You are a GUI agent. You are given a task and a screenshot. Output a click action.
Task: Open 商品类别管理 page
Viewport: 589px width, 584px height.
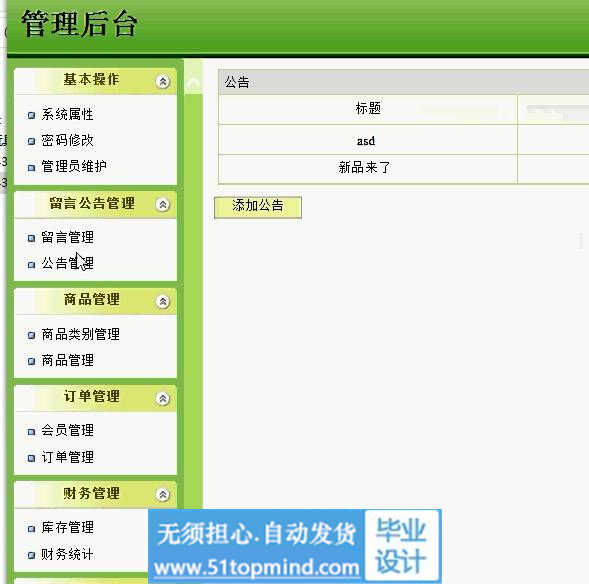[x=80, y=334]
